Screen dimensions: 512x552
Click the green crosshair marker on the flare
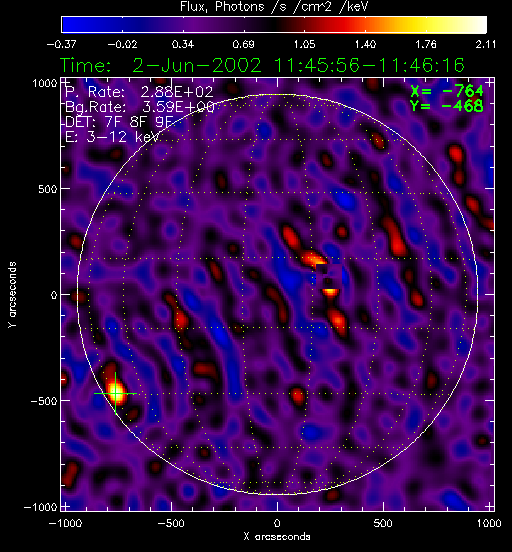115,393
